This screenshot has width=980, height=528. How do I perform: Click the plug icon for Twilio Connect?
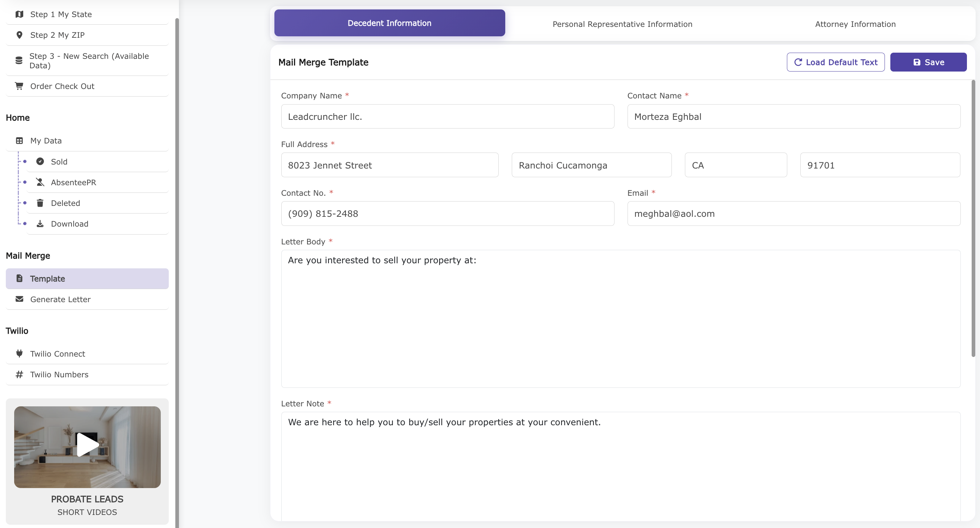pyautogui.click(x=19, y=354)
